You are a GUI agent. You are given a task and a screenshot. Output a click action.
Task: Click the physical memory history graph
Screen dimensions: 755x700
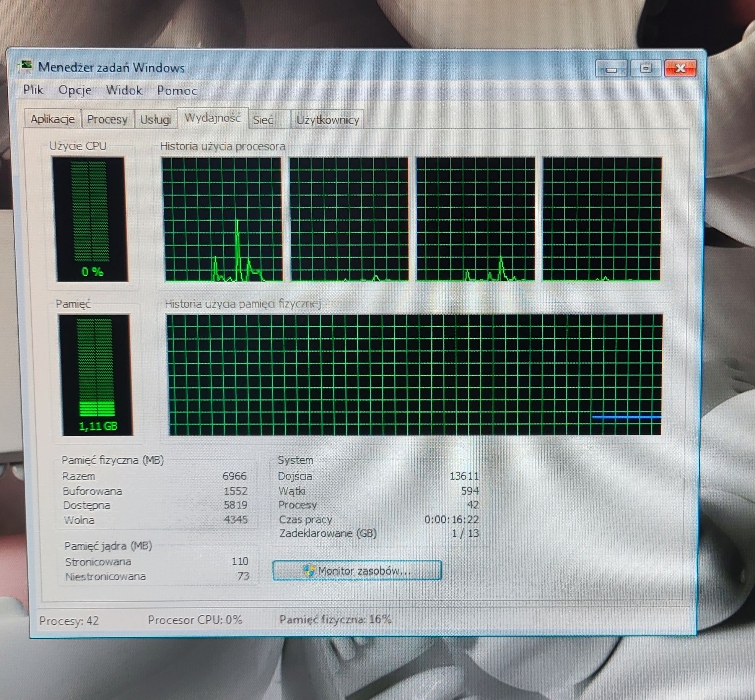(414, 375)
